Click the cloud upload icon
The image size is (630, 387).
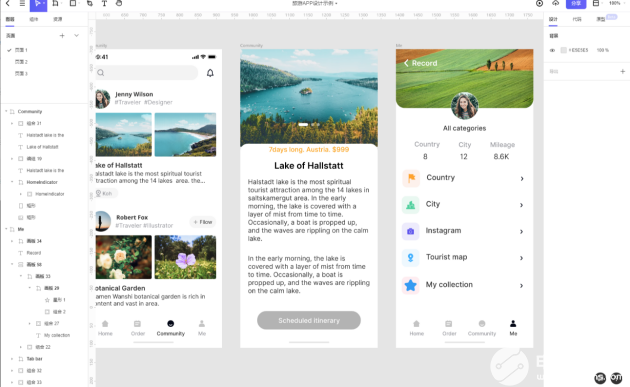[x=556, y=3]
